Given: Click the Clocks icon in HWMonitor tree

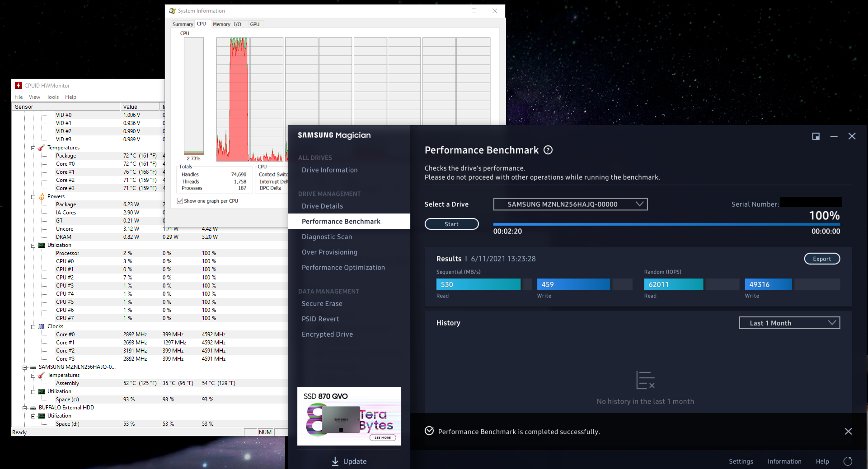Looking at the screenshot, I should 42,326.
